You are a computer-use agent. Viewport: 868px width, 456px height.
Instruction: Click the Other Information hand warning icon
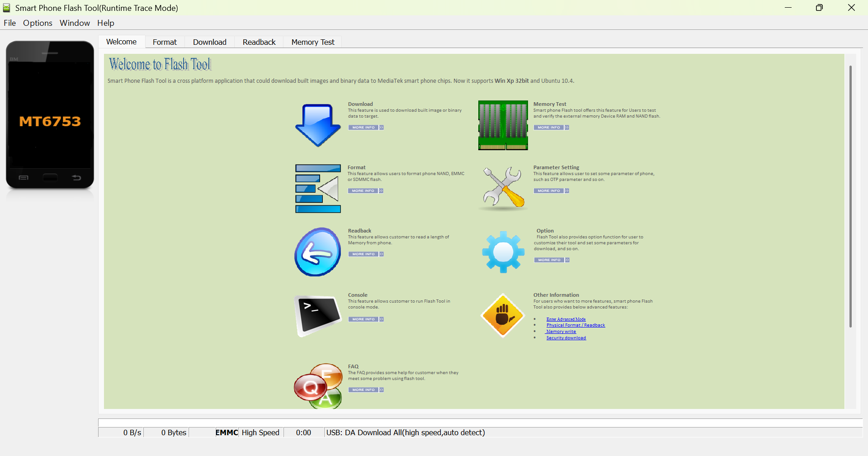pyautogui.click(x=503, y=316)
